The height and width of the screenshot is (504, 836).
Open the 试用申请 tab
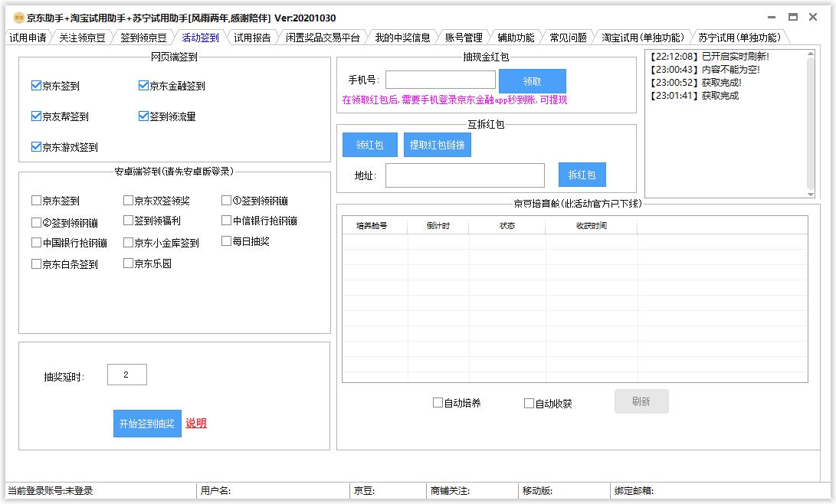click(x=28, y=38)
